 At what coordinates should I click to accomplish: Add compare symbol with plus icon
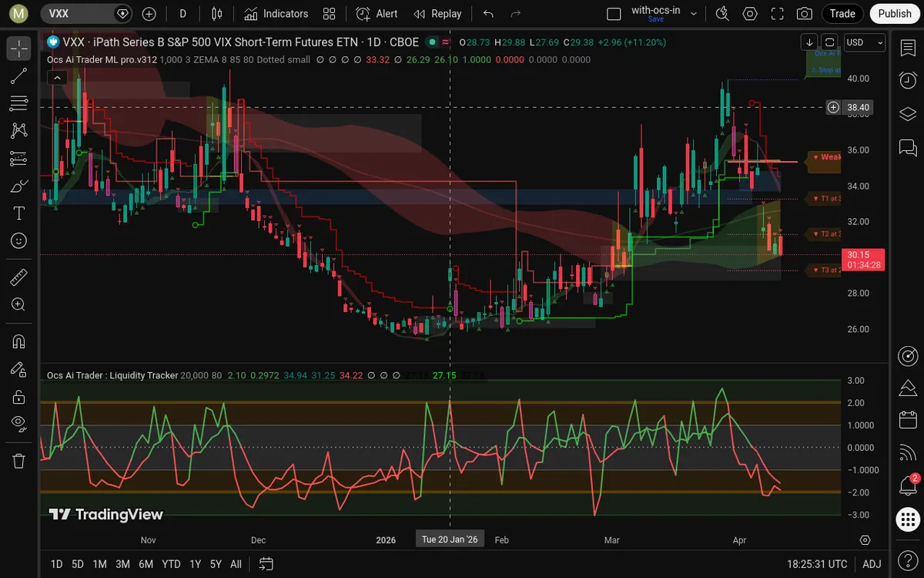click(149, 14)
